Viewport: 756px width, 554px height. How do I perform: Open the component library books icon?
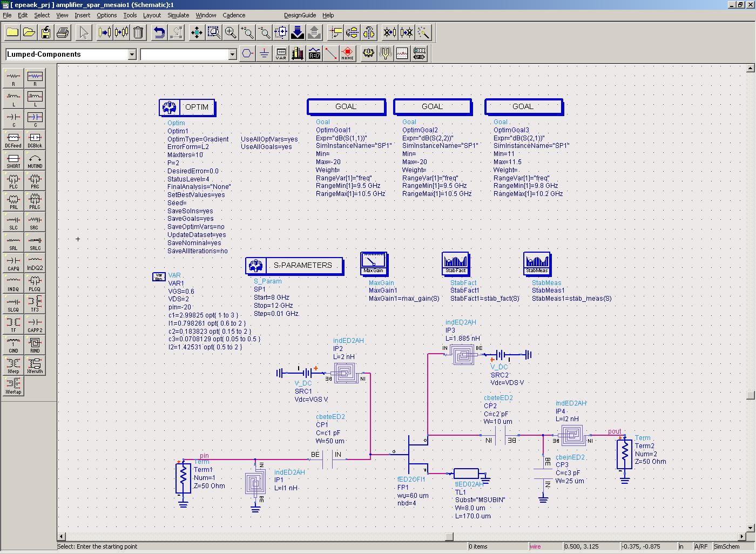point(298,53)
